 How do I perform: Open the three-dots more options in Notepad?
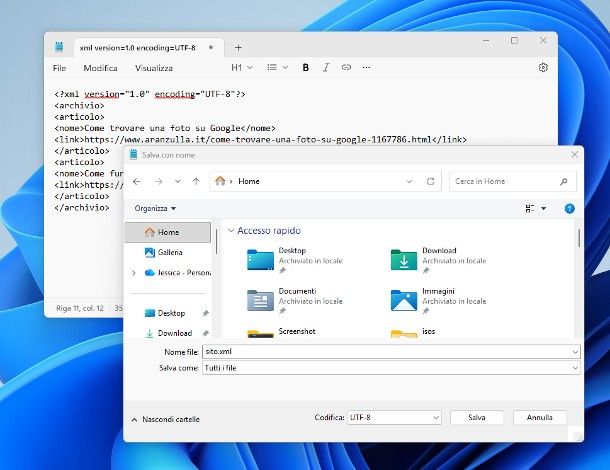pyautogui.click(x=366, y=67)
